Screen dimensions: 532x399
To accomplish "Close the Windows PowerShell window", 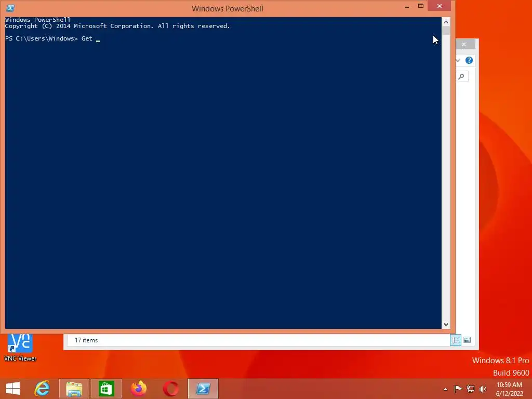I will point(440,6).
